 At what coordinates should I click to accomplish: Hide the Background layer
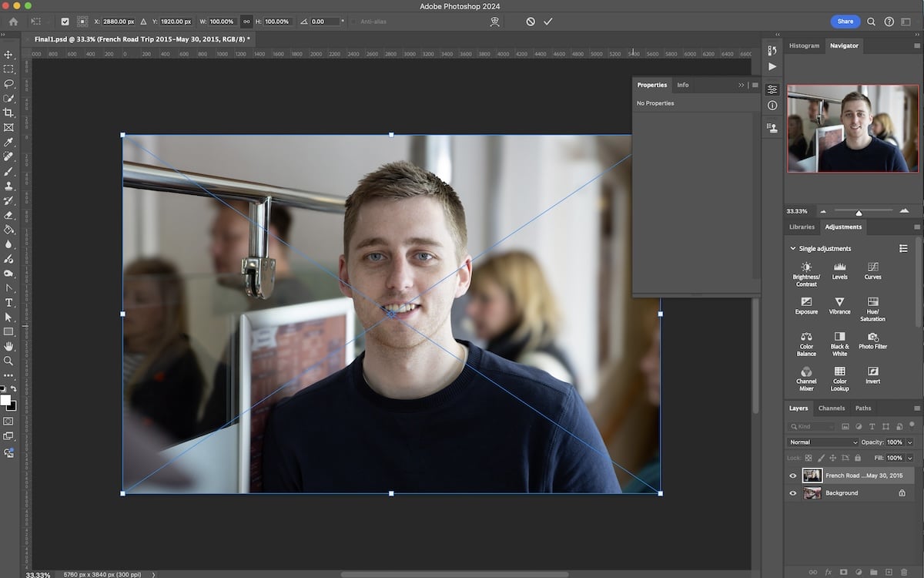(792, 492)
